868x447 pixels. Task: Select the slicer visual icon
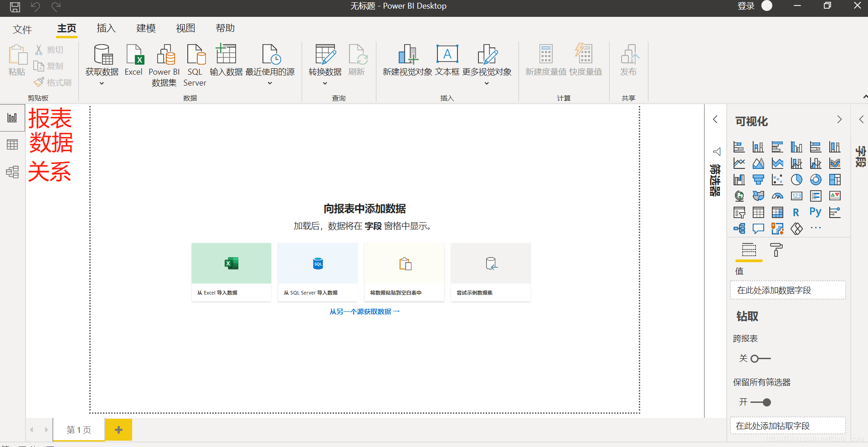tap(739, 212)
